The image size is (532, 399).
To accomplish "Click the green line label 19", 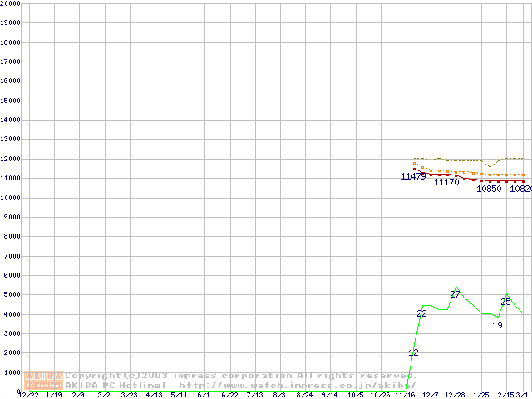I will click(x=497, y=325).
